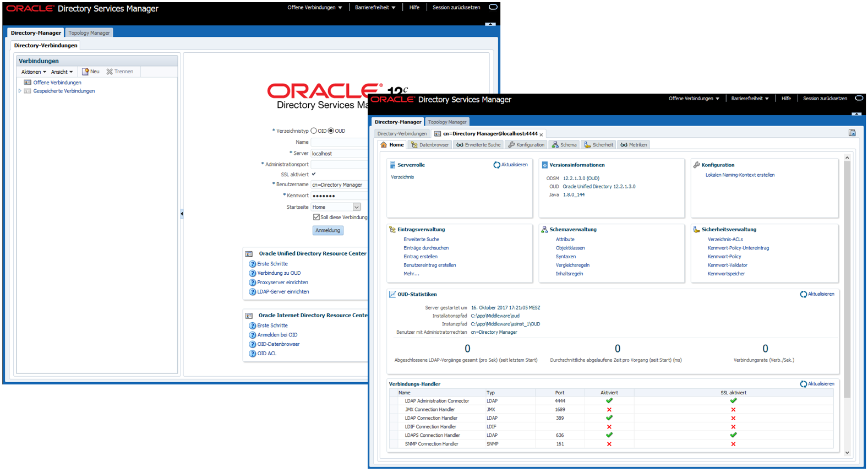
Task: Switch to Topology Manager tab in back window
Action: pos(89,33)
